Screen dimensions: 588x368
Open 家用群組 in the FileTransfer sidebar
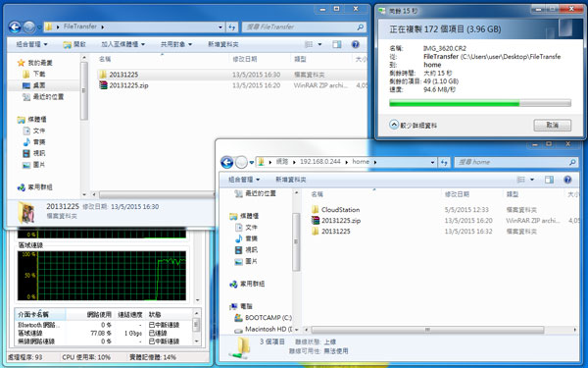point(35,187)
